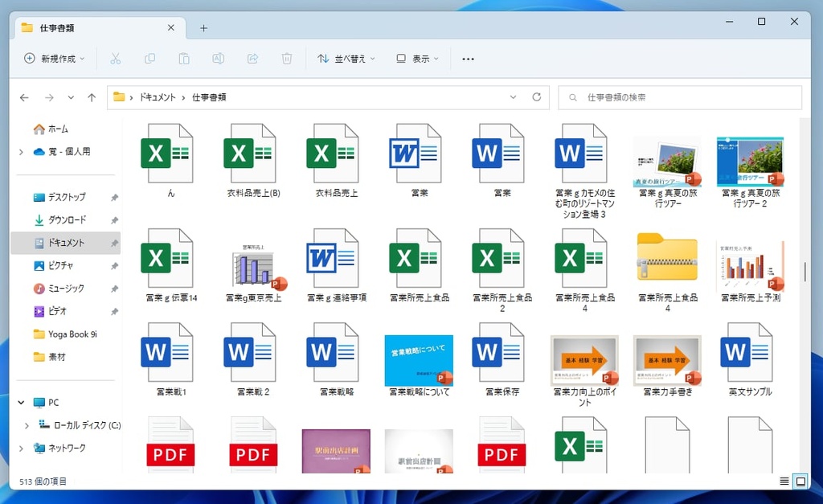Click the Cut scissors icon in toolbar

point(116,59)
